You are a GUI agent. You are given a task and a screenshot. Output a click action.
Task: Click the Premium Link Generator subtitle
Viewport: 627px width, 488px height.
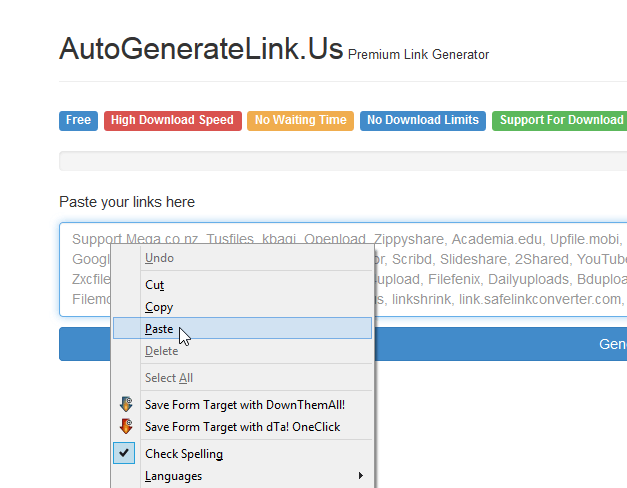[418, 54]
